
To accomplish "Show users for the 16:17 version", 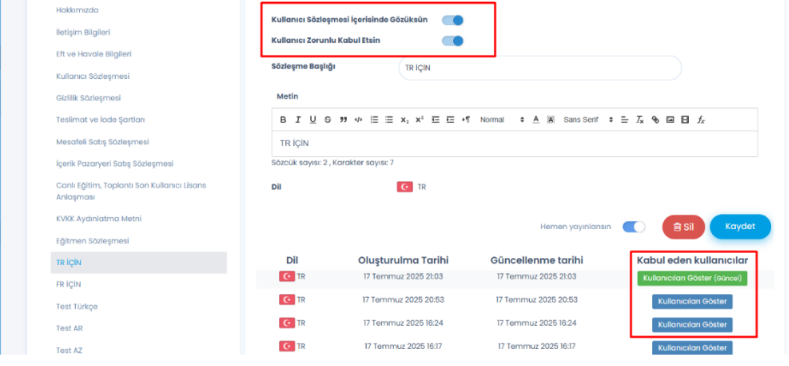I will point(692,348).
